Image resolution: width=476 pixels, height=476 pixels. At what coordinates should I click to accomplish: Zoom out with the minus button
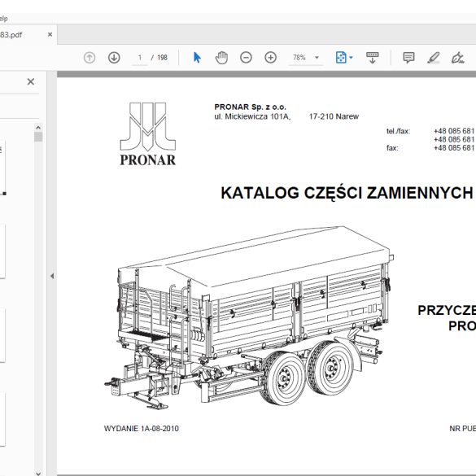coord(246,58)
